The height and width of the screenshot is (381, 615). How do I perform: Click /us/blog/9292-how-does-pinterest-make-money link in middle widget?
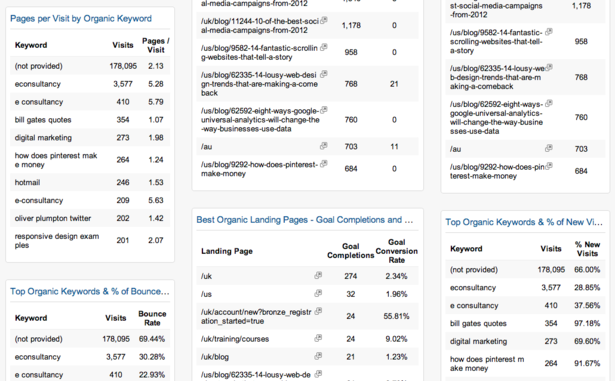coord(259,169)
